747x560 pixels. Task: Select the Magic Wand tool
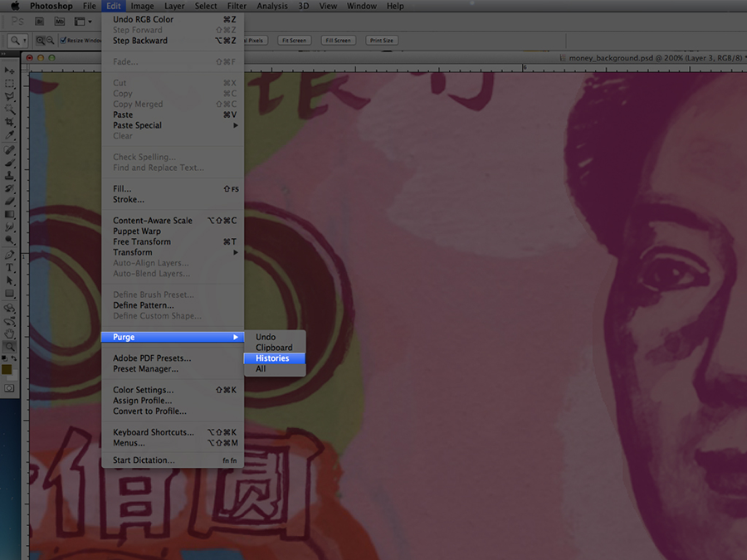click(x=9, y=110)
